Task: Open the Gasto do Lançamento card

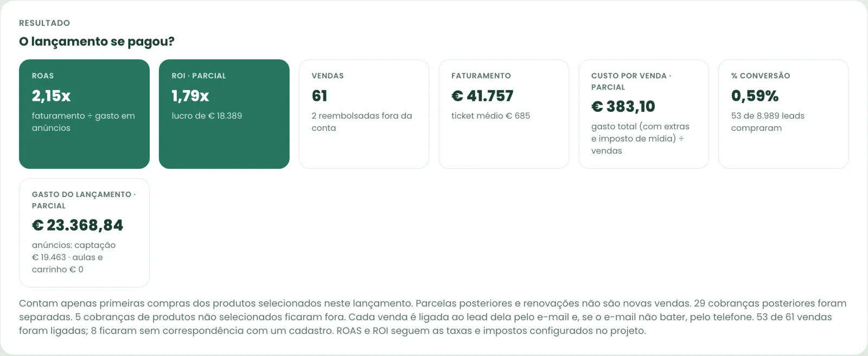Action: point(84,233)
